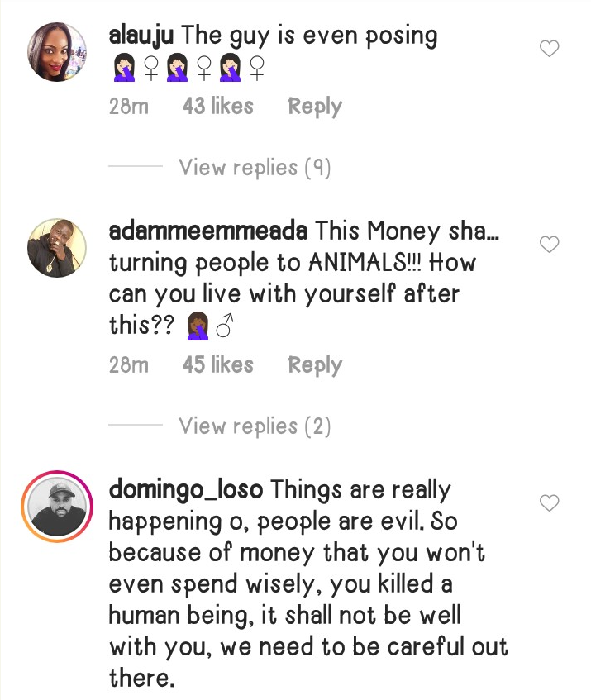The width and height of the screenshot is (591, 700).
Task: Tap heart icon on adammeemmeada's comment
Action: [x=549, y=245]
